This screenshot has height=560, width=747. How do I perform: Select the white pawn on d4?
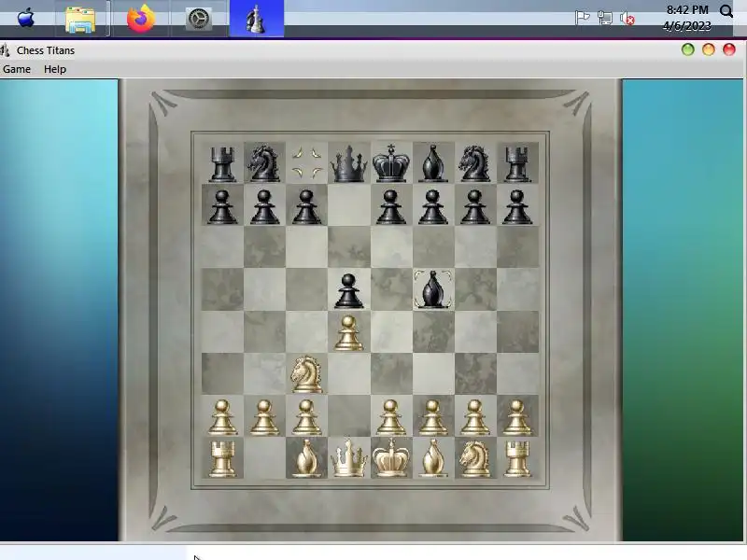pyautogui.click(x=348, y=333)
